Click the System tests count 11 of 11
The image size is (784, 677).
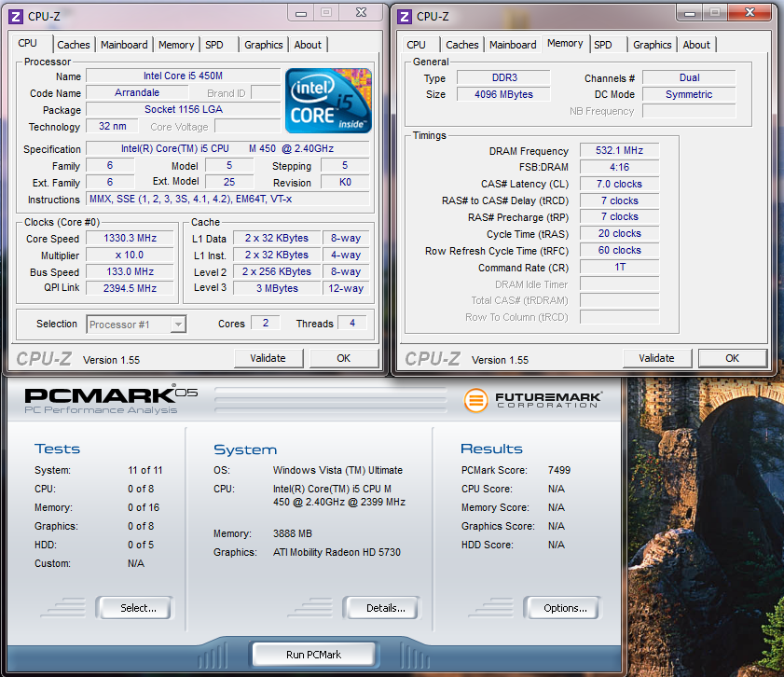pyautogui.click(x=145, y=470)
